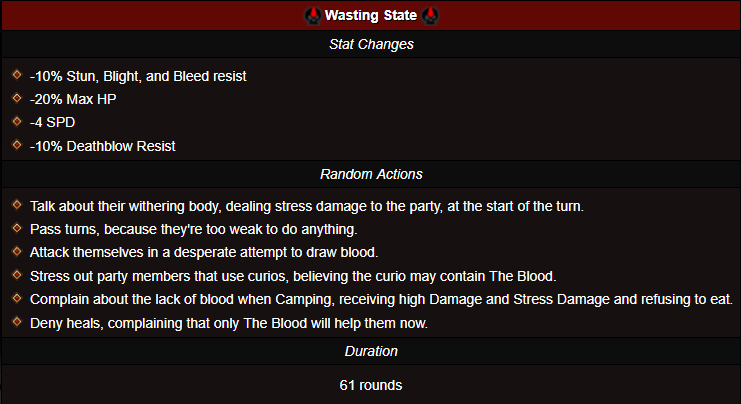
Task: Click the -10% Deathblow Resist text
Action: (103, 146)
